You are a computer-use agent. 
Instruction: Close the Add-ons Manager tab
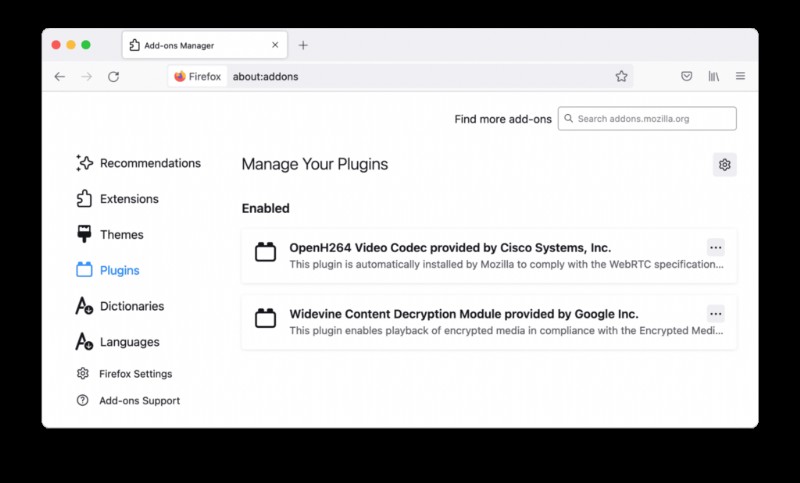[x=275, y=45]
